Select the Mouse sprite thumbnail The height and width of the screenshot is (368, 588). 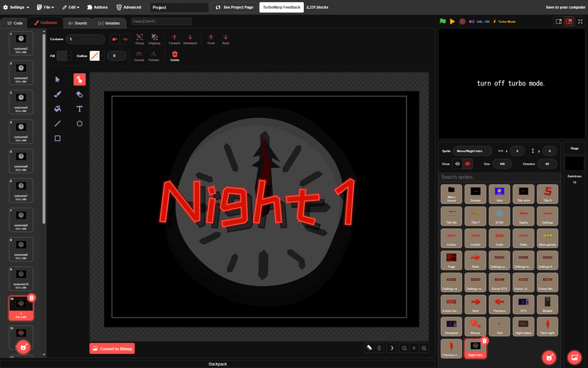coord(475,326)
